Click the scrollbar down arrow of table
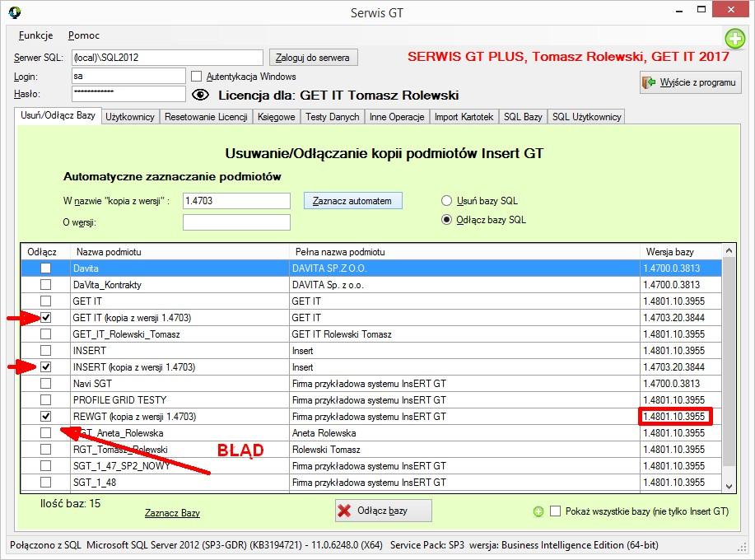 point(729,487)
